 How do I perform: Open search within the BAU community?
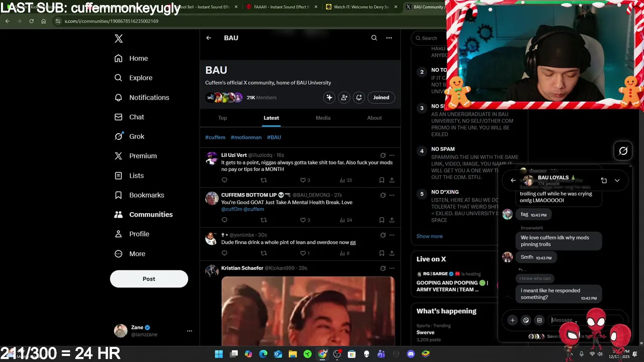(374, 38)
